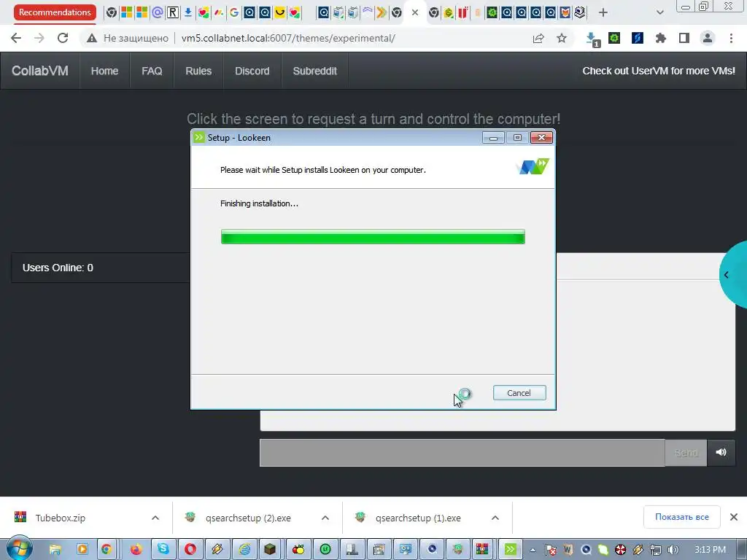Click the Lookeen installation progress bar
The image size is (747, 560).
point(373,237)
